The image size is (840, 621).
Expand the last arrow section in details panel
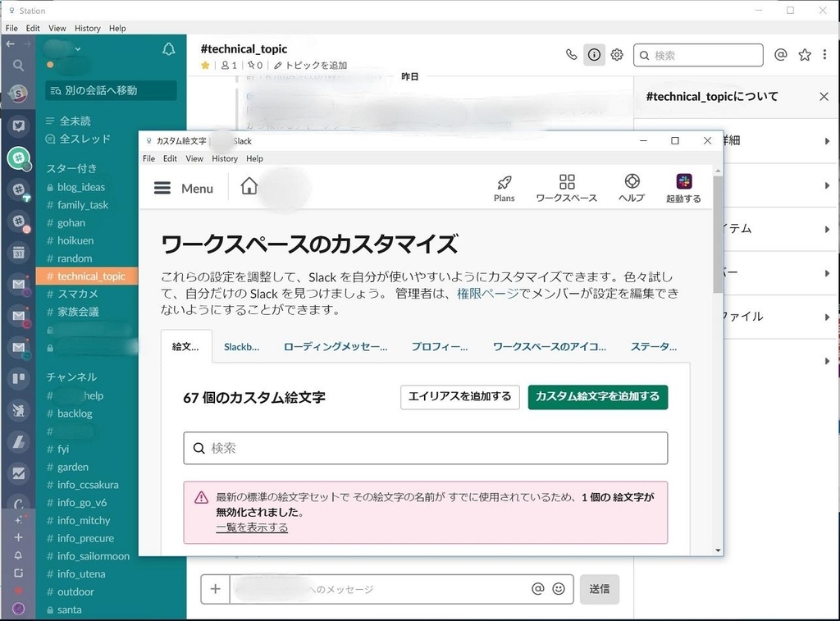(x=827, y=361)
